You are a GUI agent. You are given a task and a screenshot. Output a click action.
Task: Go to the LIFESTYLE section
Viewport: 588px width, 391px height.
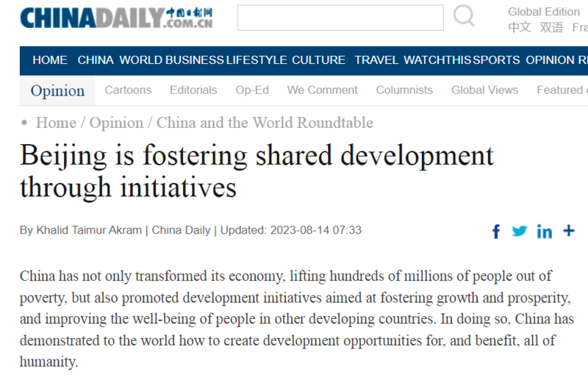[257, 60]
